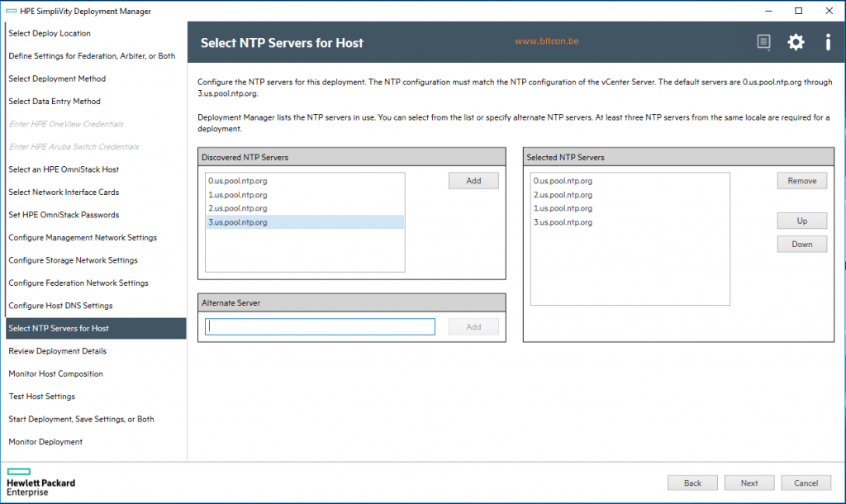The image size is (846, 504).
Task: Add selected discovered NTP server
Action: point(473,181)
